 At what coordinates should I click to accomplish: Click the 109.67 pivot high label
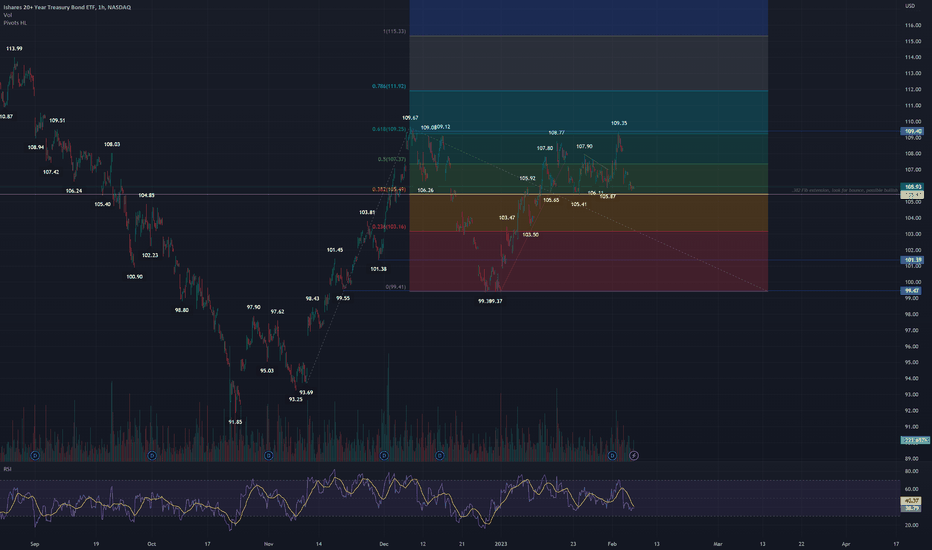[410, 118]
